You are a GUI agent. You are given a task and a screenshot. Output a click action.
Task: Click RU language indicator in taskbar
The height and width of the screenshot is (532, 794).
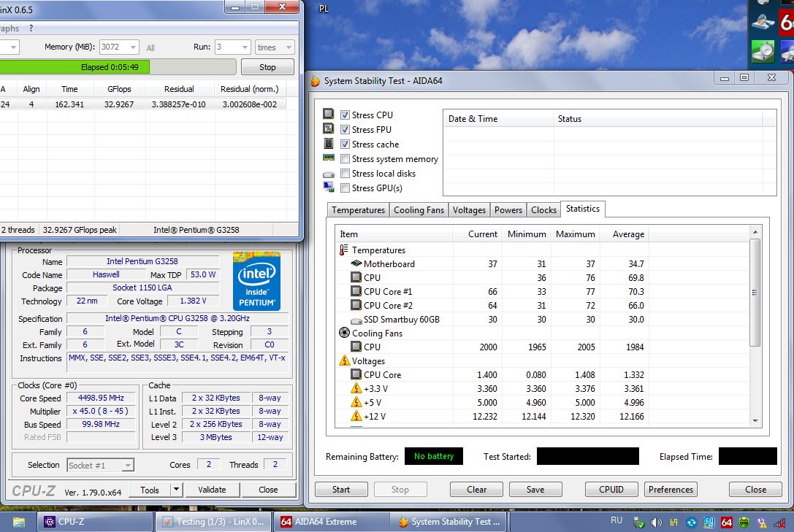click(617, 520)
